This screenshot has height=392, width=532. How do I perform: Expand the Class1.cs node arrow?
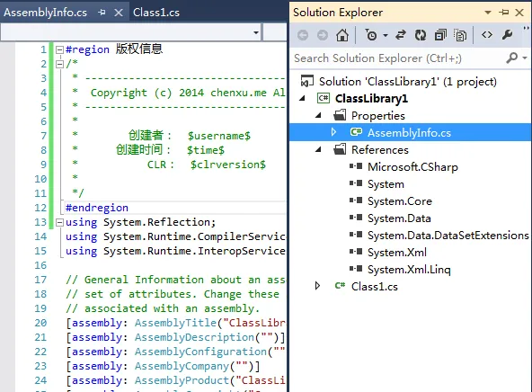point(317,286)
